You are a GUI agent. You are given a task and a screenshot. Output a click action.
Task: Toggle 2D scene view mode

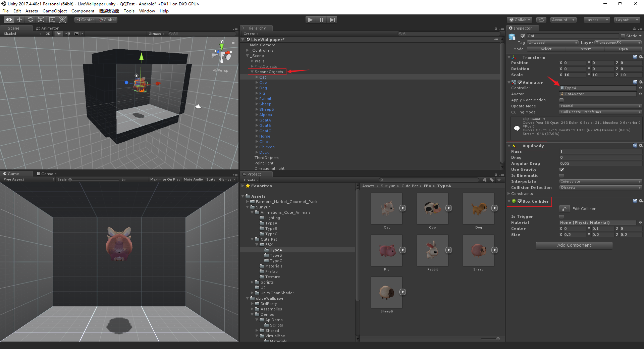(48, 34)
